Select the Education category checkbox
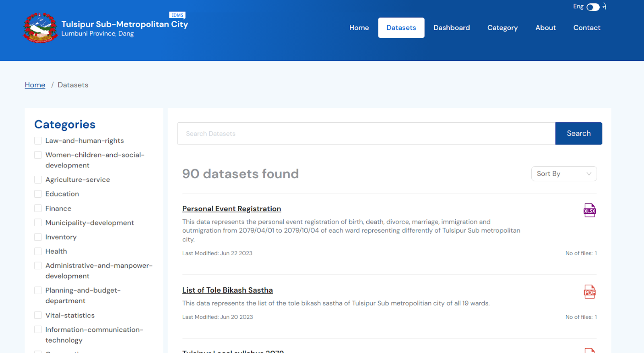 click(38, 194)
